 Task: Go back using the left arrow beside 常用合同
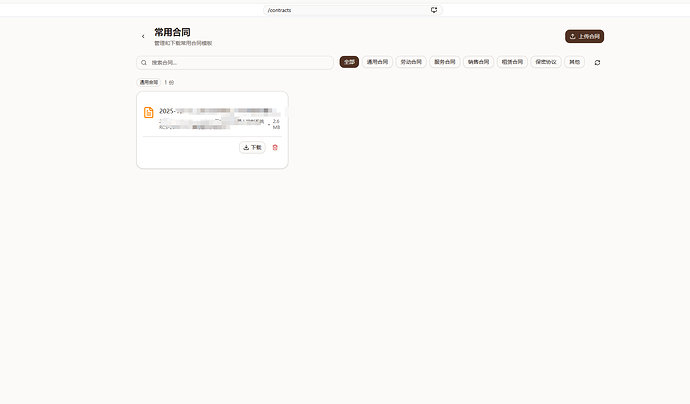coord(143,37)
